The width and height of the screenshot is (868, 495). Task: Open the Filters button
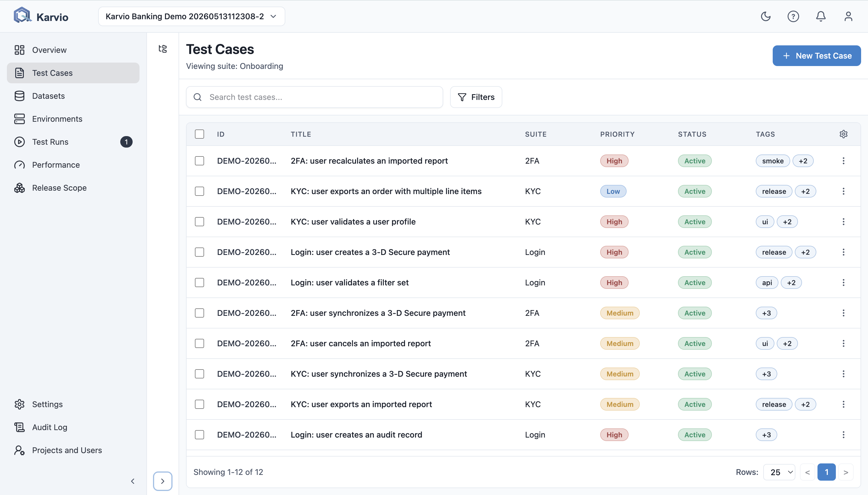pos(476,97)
